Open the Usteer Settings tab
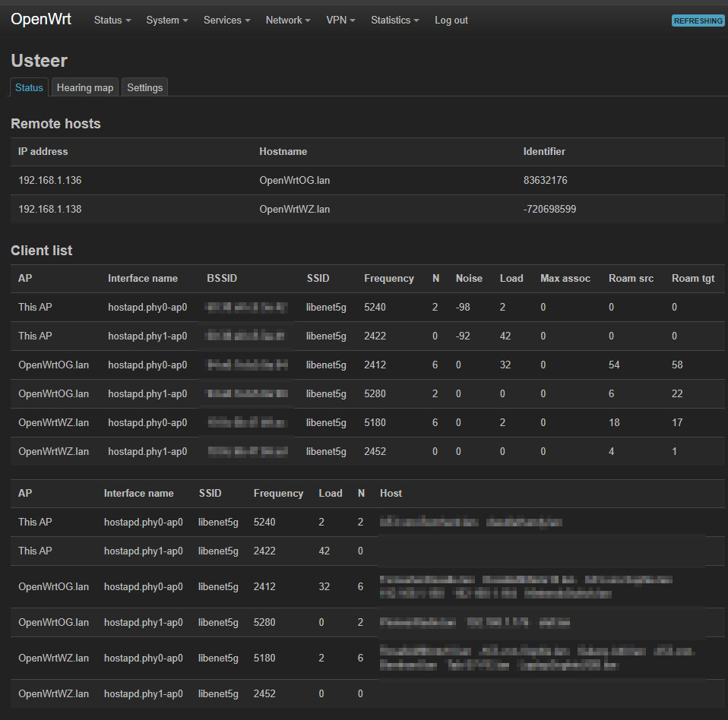Screen dimensions: 728x720 144,87
